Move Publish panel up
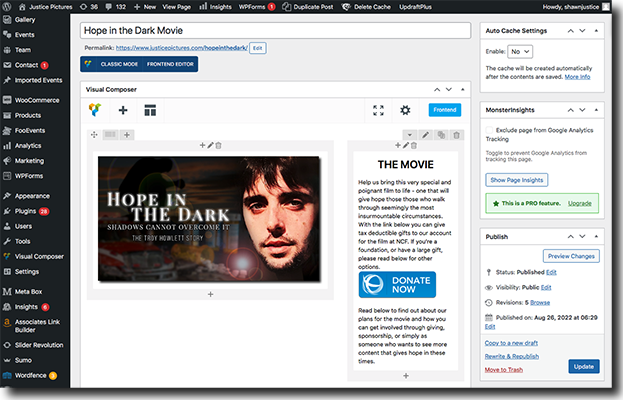The height and width of the screenshot is (400, 623). (571, 236)
